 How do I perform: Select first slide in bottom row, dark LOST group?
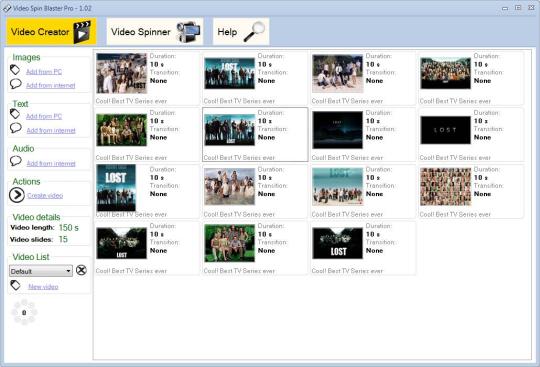[x=122, y=243]
